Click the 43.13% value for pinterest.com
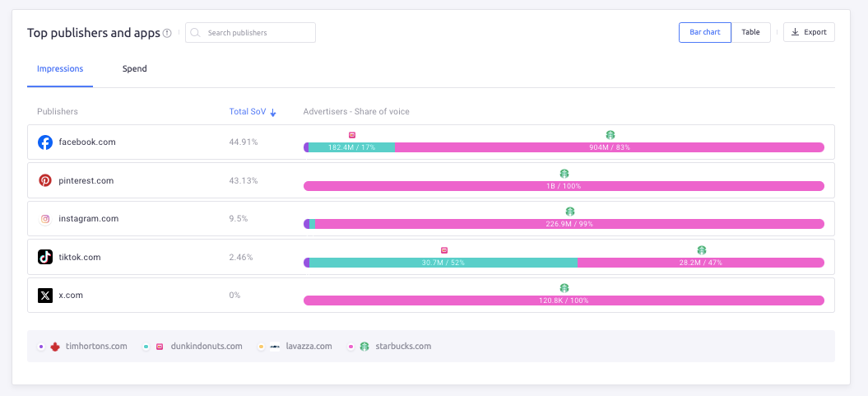This screenshot has height=396, width=868. tap(244, 180)
